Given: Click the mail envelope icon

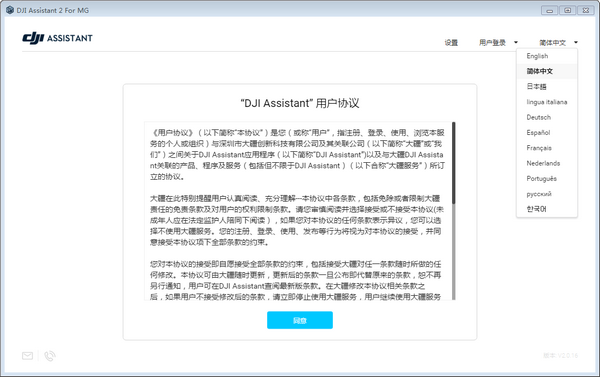Looking at the screenshot, I should point(28,356).
